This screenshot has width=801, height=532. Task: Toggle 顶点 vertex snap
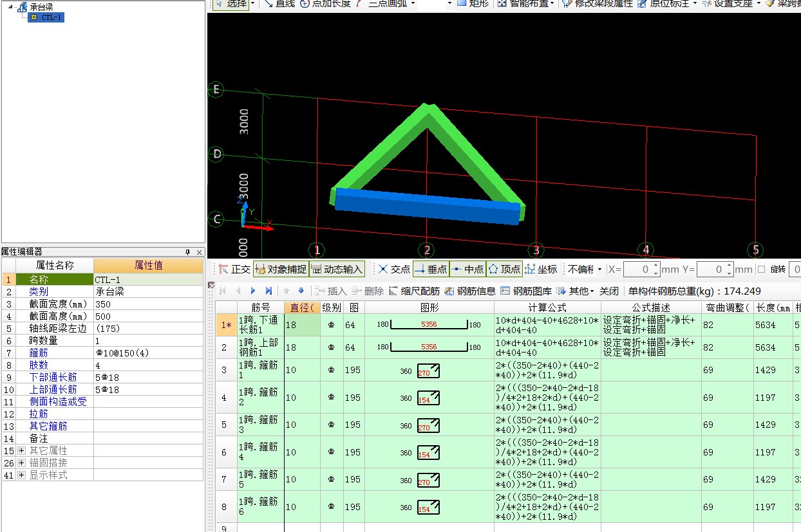(504, 270)
